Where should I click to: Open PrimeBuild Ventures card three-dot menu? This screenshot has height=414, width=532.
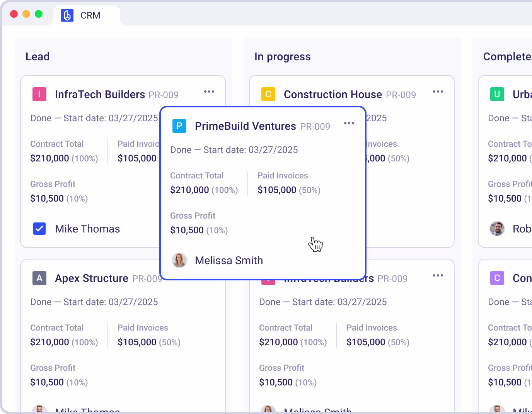point(349,124)
